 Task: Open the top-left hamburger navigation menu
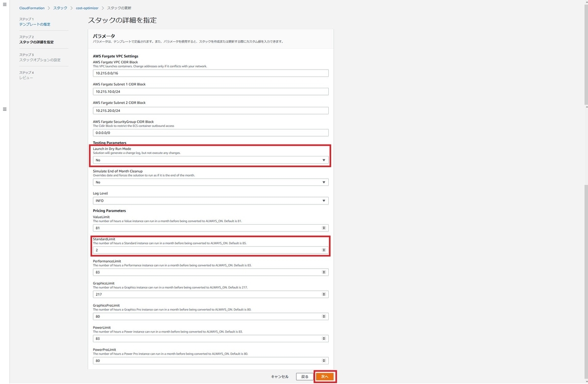[x=5, y=5]
